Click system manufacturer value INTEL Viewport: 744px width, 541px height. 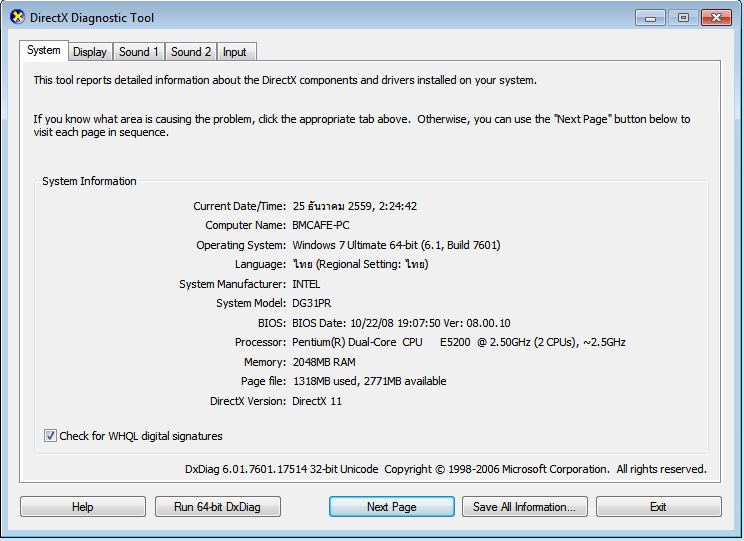tap(306, 284)
